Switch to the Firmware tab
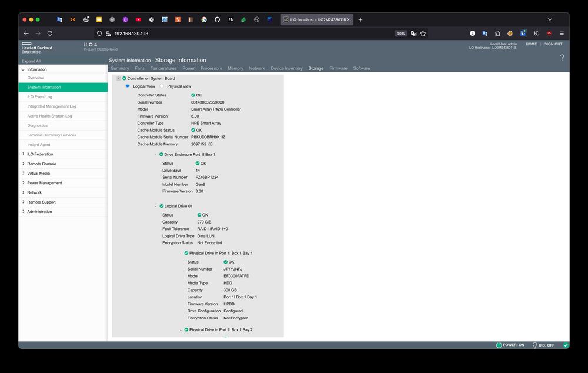Image resolution: width=588 pixels, height=373 pixels. click(x=338, y=68)
